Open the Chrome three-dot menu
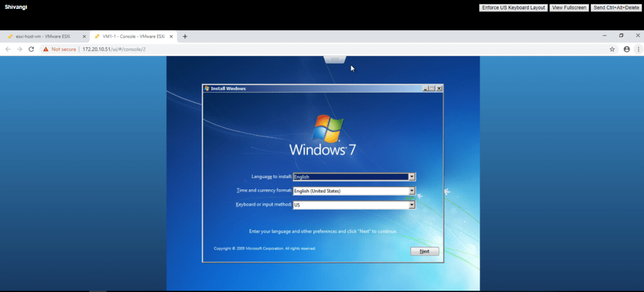 [x=638, y=49]
